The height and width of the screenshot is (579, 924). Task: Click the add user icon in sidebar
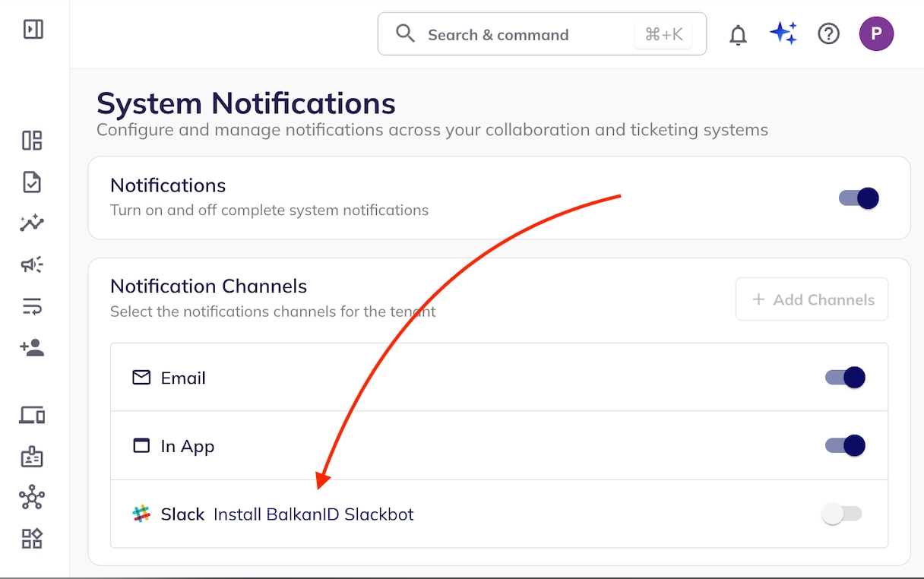pyautogui.click(x=32, y=347)
